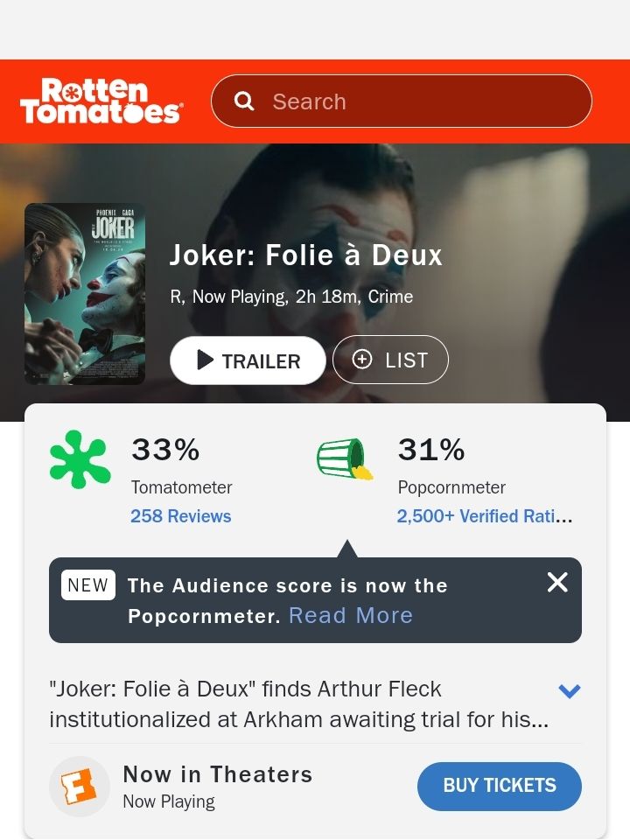
Task: Click the 31% Popcornmeter score
Action: click(x=431, y=450)
